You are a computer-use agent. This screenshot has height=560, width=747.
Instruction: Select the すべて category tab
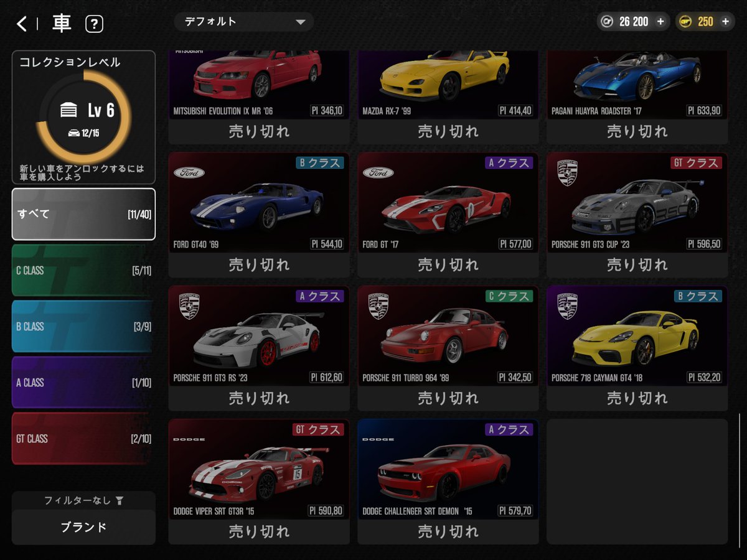point(83,215)
